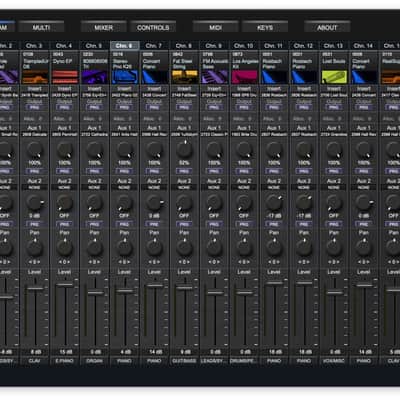Select the Chn. 10 channel header
400x400 pixels.
(244, 46)
